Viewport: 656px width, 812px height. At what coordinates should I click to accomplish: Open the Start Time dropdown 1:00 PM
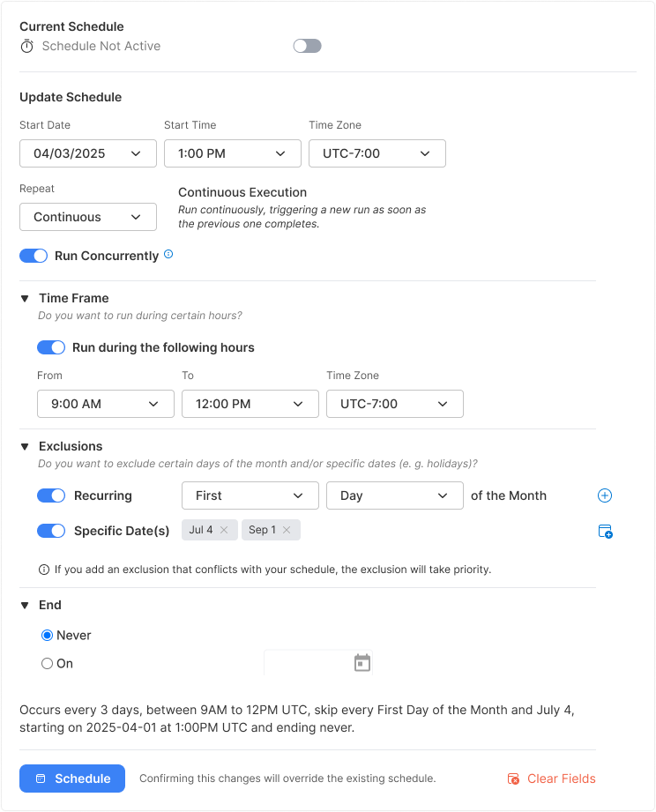[x=233, y=153]
